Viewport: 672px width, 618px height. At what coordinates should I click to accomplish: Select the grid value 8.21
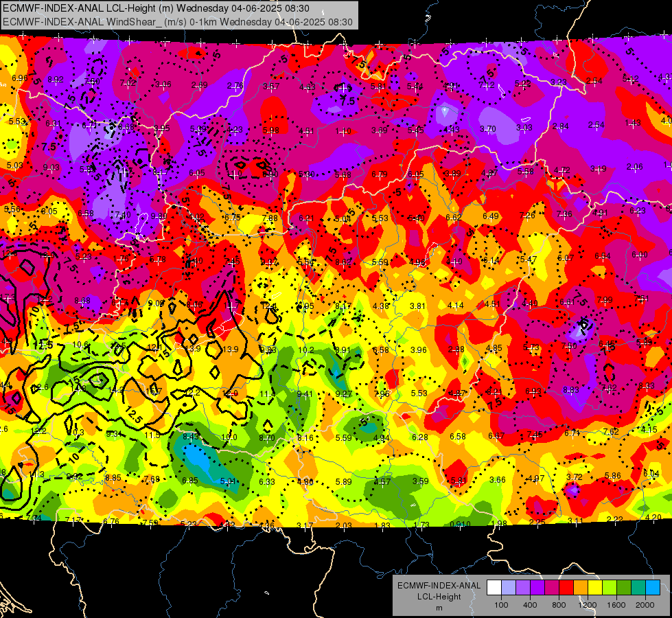click(x=494, y=391)
